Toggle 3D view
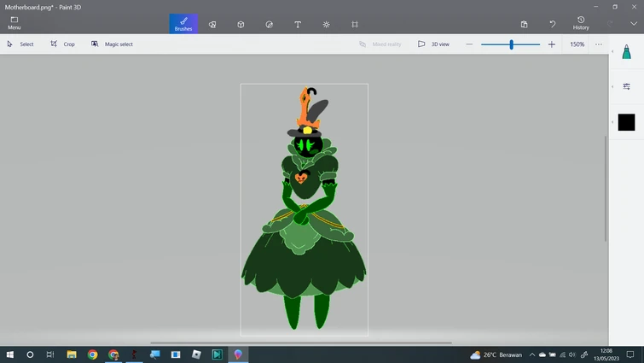 tap(433, 44)
